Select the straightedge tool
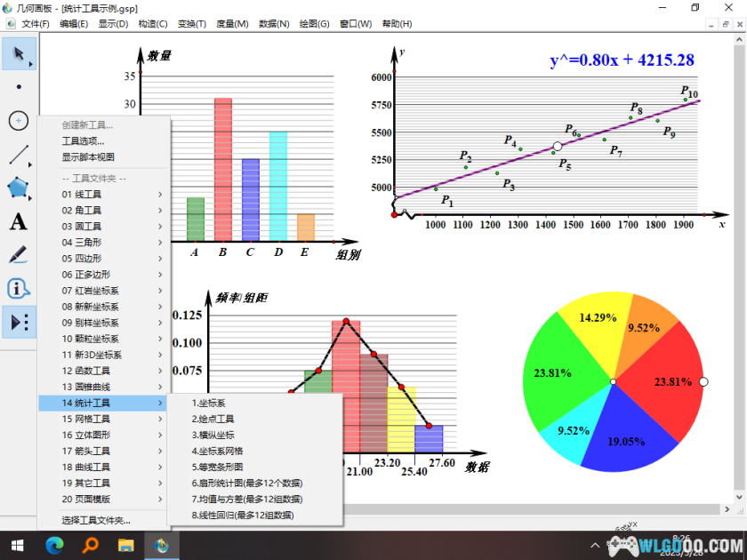 tap(18, 155)
